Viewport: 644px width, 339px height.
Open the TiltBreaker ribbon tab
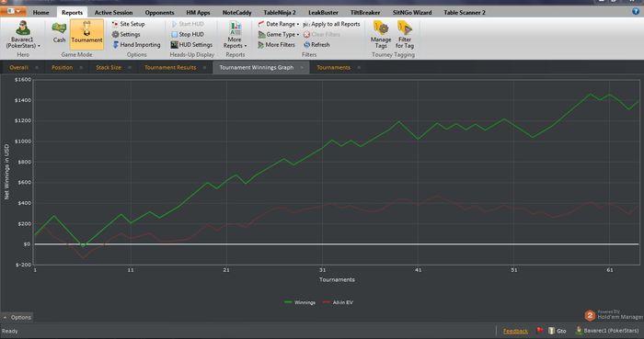[x=365, y=13]
